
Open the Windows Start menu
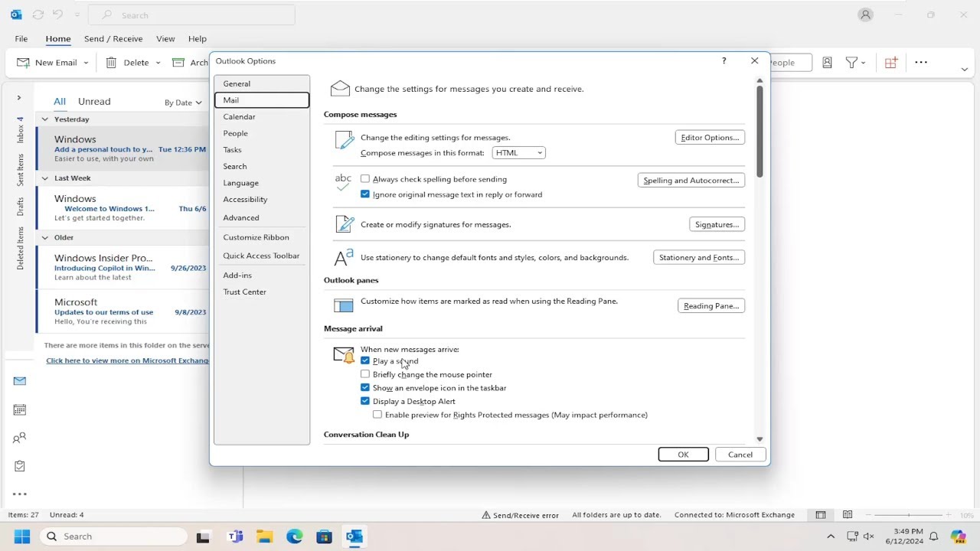click(21, 536)
